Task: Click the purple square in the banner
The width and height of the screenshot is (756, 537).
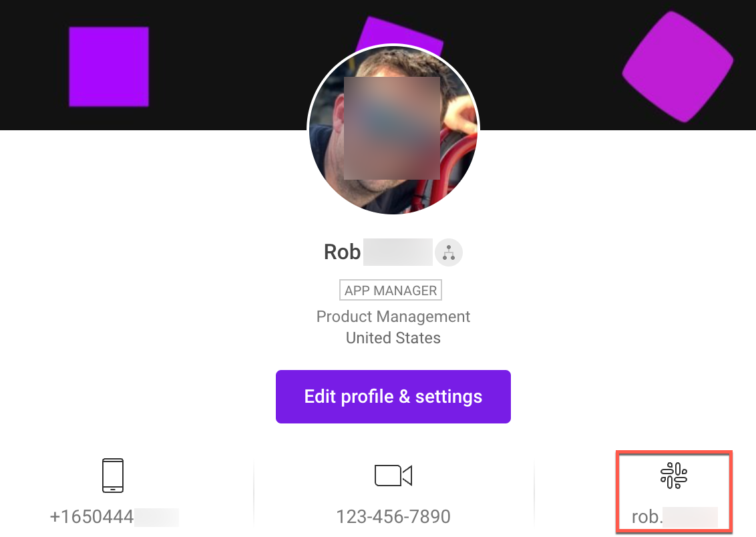Action: pyautogui.click(x=108, y=67)
